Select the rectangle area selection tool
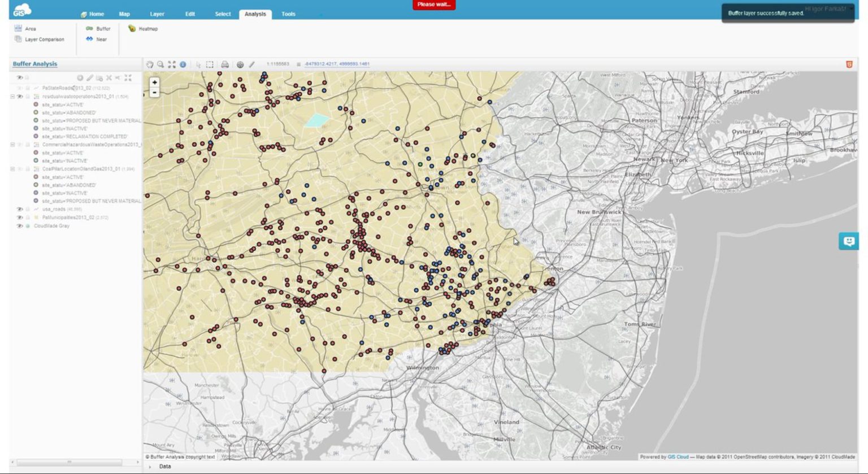 point(210,64)
